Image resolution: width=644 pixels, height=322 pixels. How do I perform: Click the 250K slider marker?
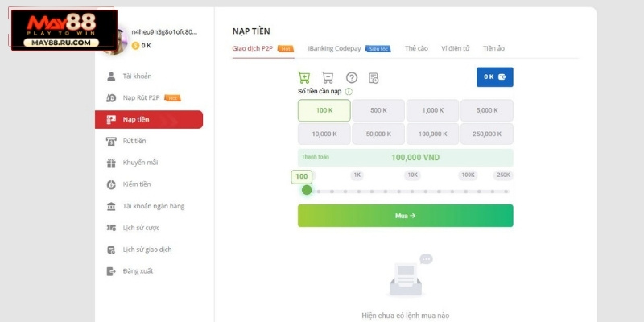tap(503, 175)
